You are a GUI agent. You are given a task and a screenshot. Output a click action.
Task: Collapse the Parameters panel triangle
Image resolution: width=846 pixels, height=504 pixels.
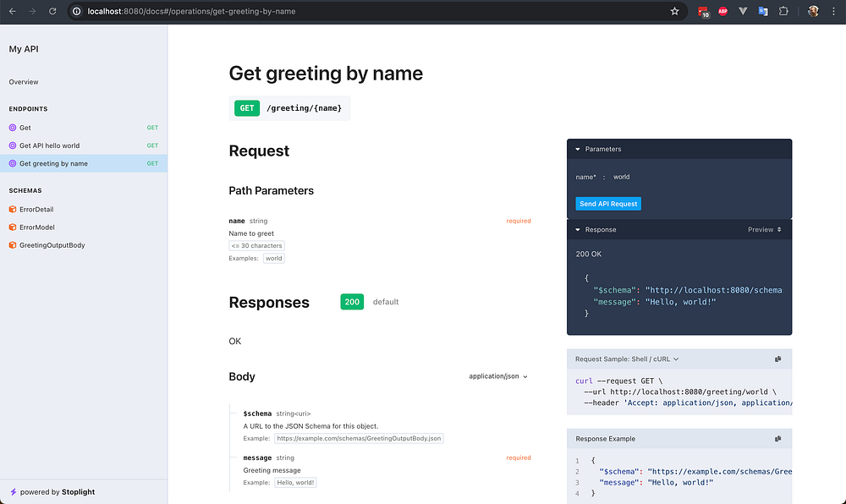577,149
